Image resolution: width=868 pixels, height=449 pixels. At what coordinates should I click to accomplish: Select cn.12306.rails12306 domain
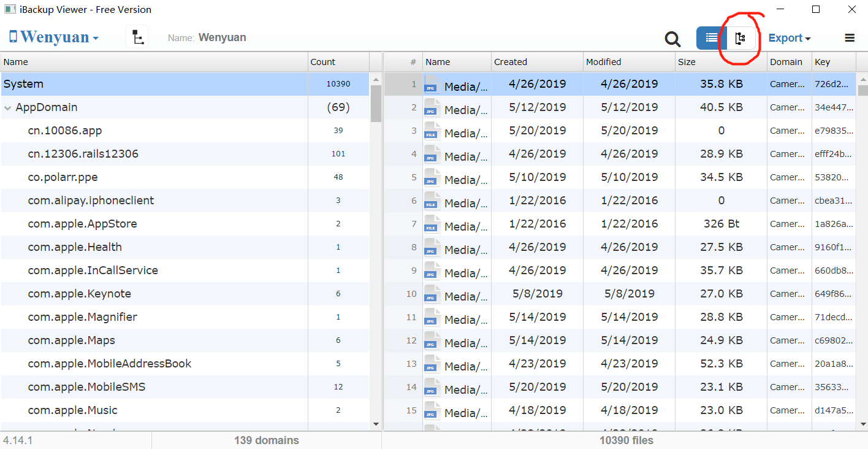tap(185, 154)
